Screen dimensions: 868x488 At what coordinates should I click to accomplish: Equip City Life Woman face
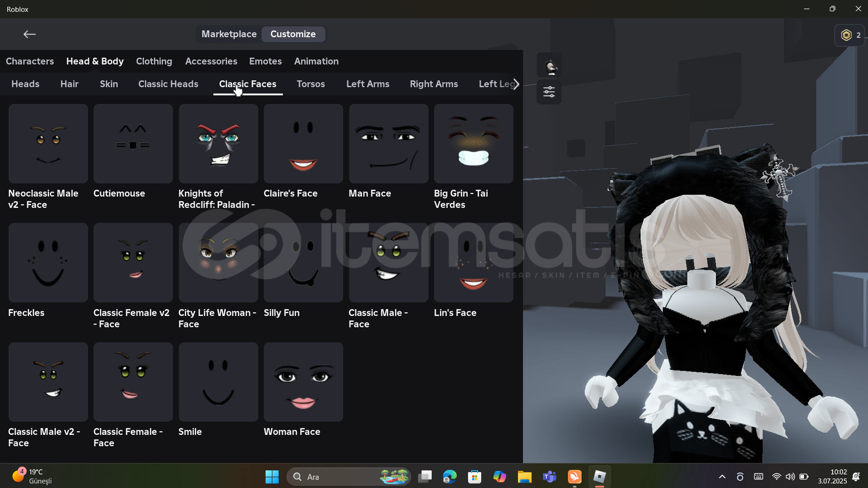[x=218, y=263]
